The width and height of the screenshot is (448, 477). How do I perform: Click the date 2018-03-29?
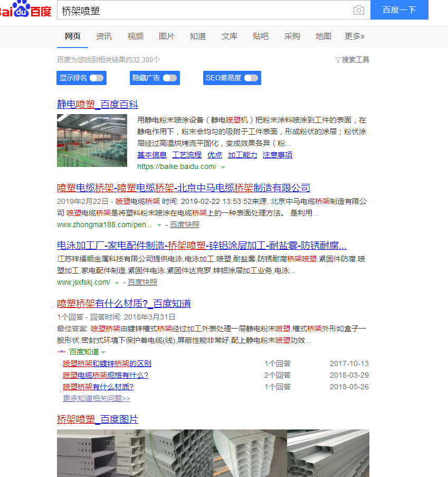349,375
